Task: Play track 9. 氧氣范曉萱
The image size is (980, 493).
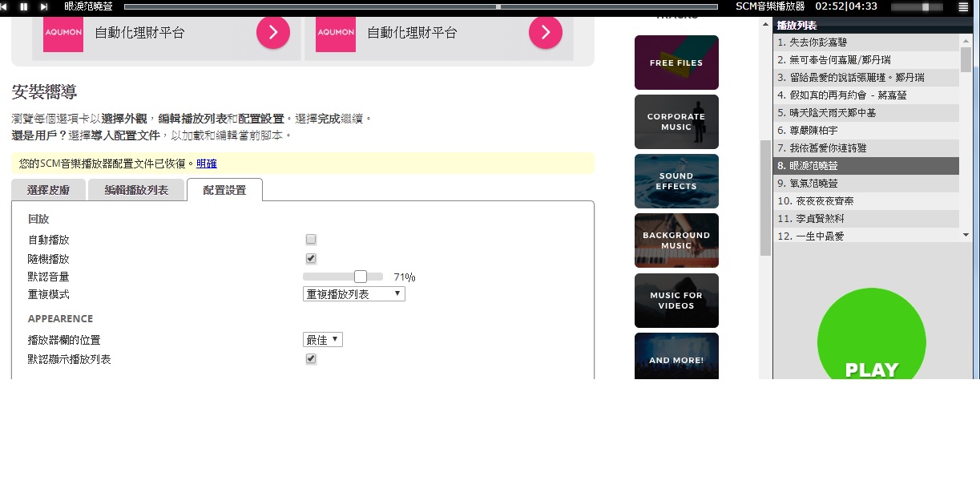Action: point(866,184)
